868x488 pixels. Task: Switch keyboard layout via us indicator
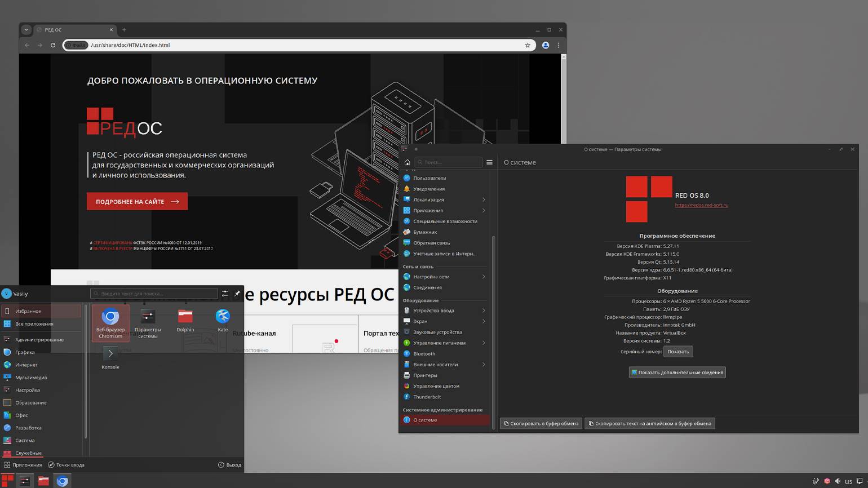click(x=848, y=481)
